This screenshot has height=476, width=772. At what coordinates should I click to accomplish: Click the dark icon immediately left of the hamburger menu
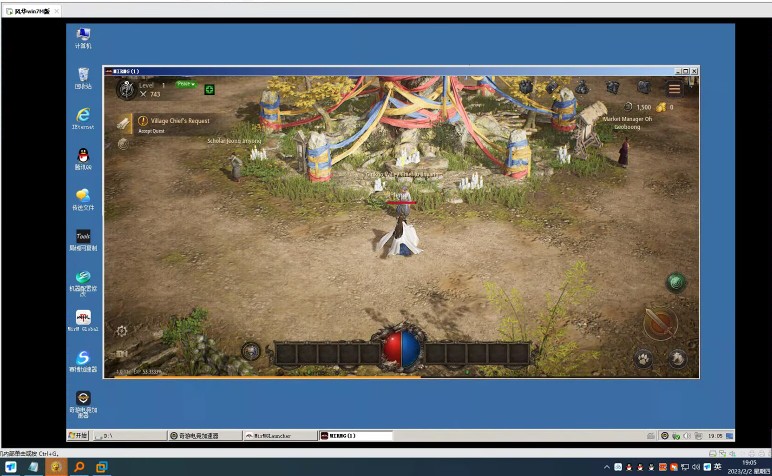pyautogui.click(x=643, y=88)
